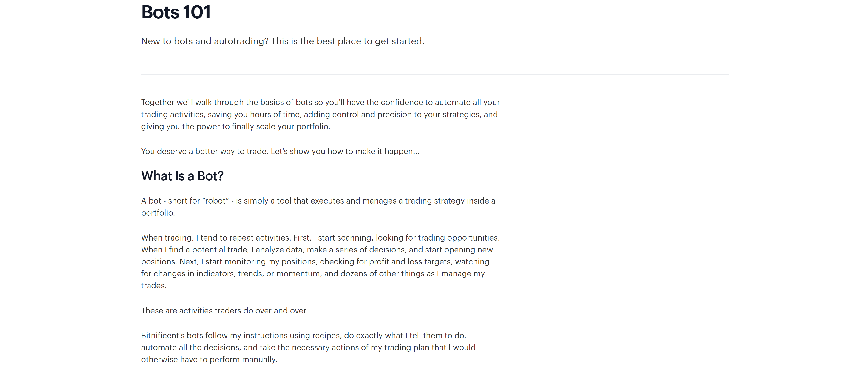Click the line containing only "portfolio."
The image size is (868, 373).
click(x=158, y=213)
